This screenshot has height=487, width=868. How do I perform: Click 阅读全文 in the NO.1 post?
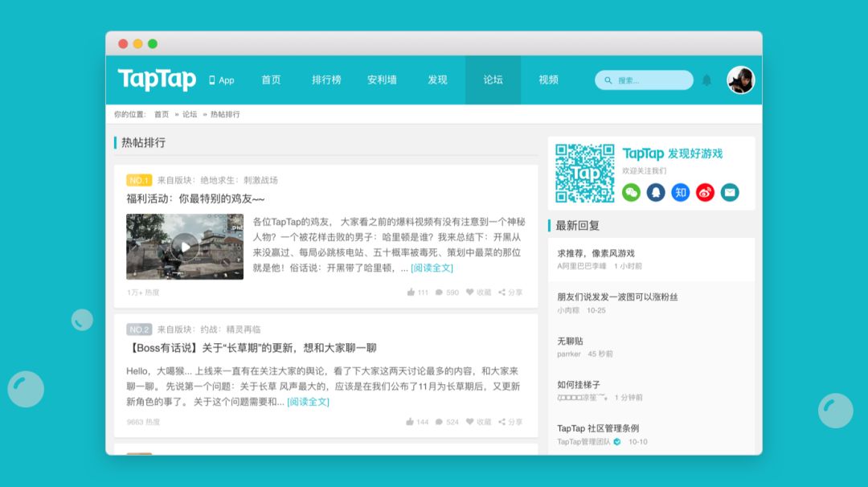coord(432,268)
